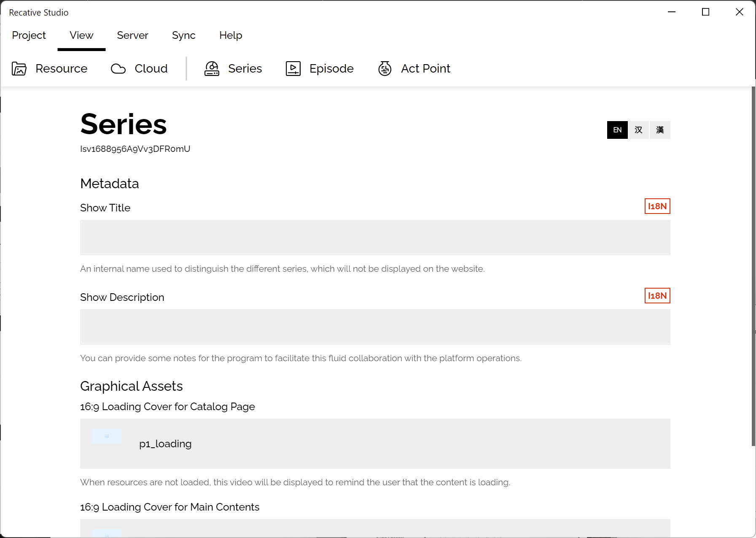This screenshot has height=538, width=756.
Task: Open the Project menu tab
Action: [29, 35]
